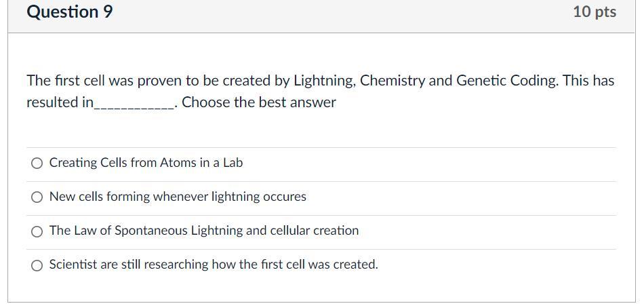Click the word "Chemistry" in the question
This screenshot has width=644, height=308.
[393, 81]
